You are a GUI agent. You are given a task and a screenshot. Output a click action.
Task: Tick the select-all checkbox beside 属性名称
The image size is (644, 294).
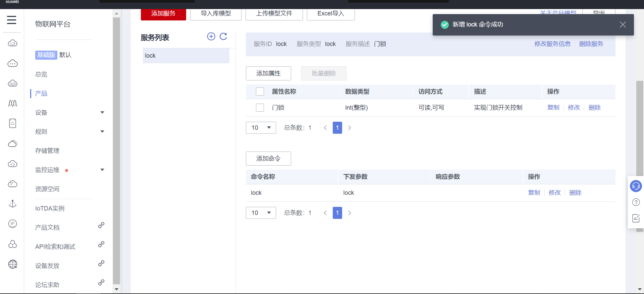coord(260,92)
